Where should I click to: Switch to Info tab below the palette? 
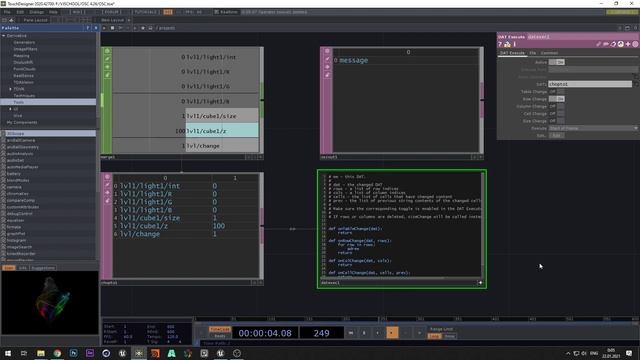click(22, 268)
